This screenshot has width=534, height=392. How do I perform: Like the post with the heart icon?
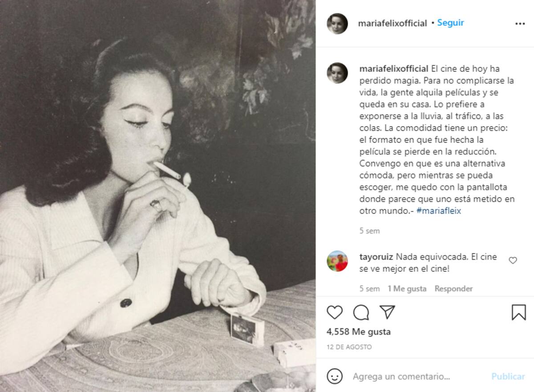pos(335,312)
